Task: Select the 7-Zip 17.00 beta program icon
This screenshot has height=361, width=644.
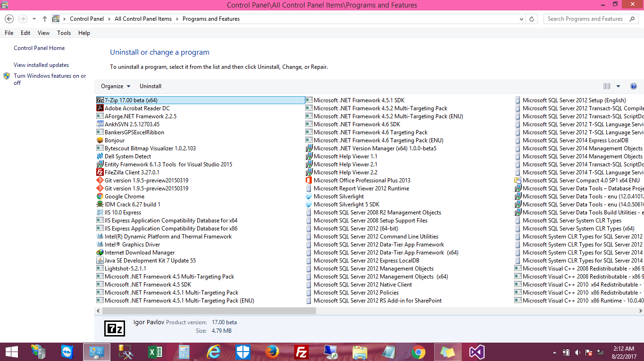Action: pos(100,100)
